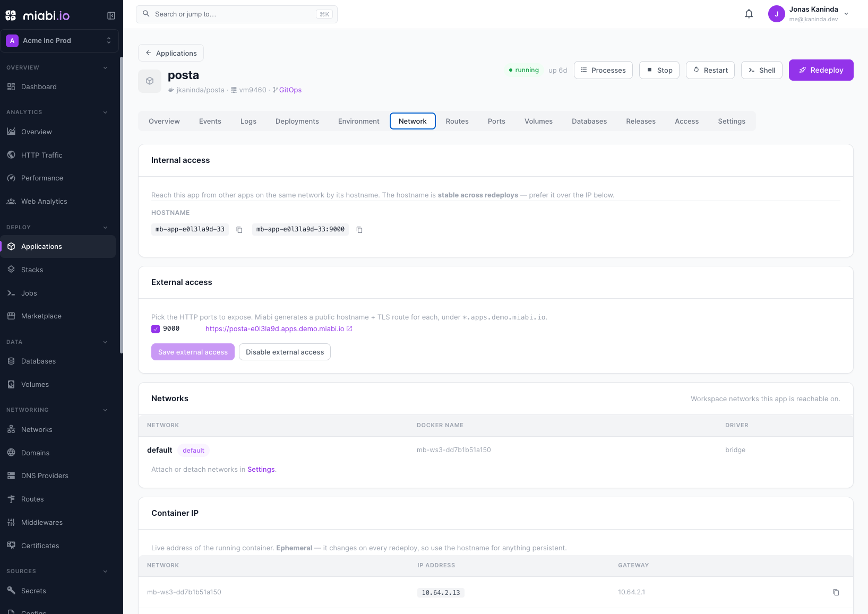The width and height of the screenshot is (868, 614).
Task: Switch to the Ports tab
Action: point(496,122)
